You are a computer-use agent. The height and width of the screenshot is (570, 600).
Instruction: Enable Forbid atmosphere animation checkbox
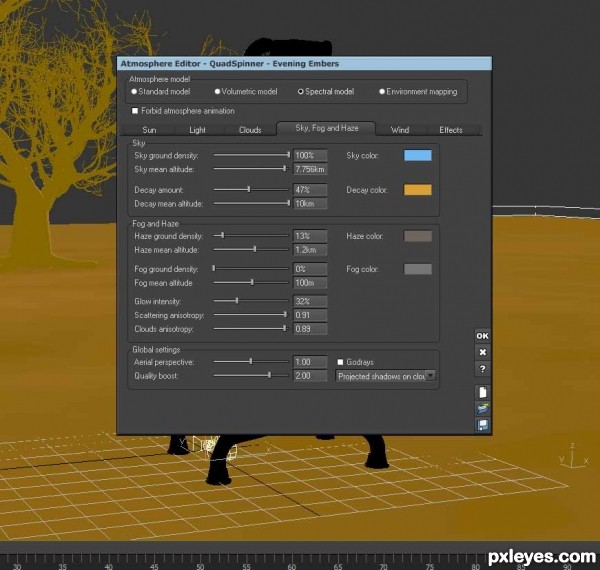tap(135, 111)
